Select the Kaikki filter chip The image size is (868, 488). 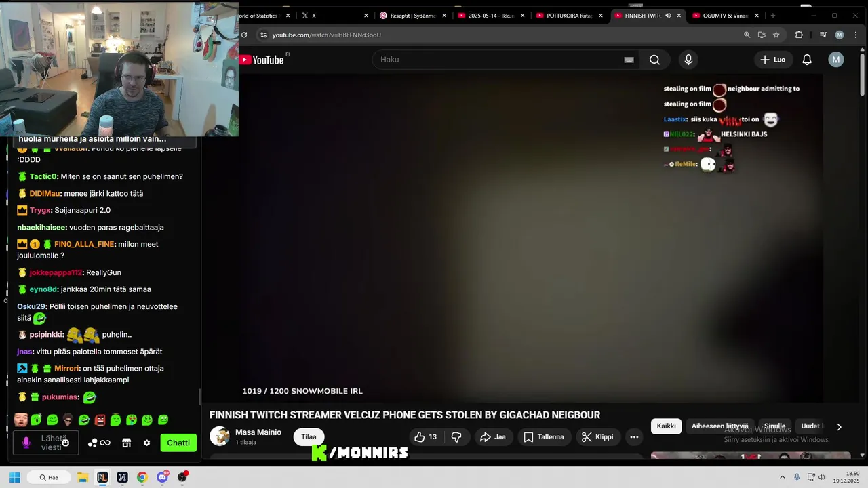[x=666, y=426]
